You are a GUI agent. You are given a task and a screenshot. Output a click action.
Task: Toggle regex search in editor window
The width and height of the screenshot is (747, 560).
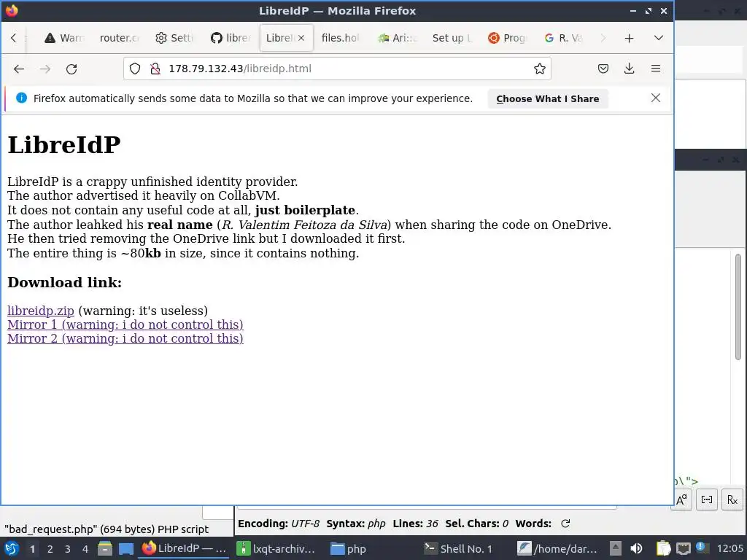pos(732,499)
